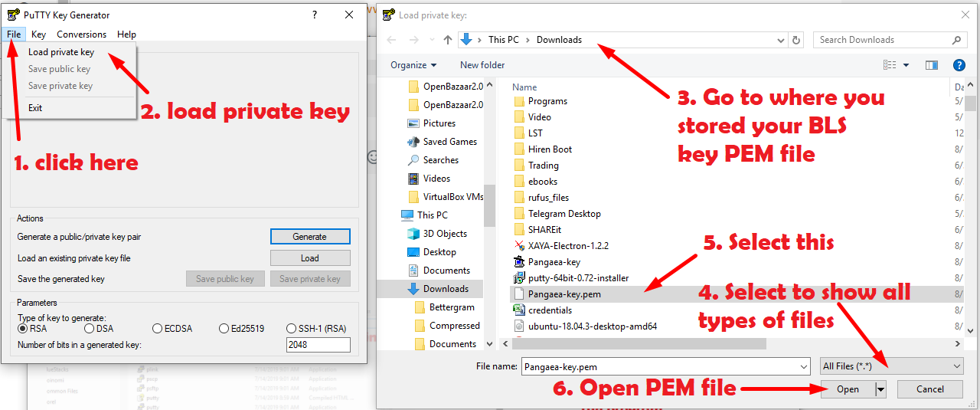The width and height of the screenshot is (980, 410).
Task: Click the search magnifier icon
Action: (957, 40)
